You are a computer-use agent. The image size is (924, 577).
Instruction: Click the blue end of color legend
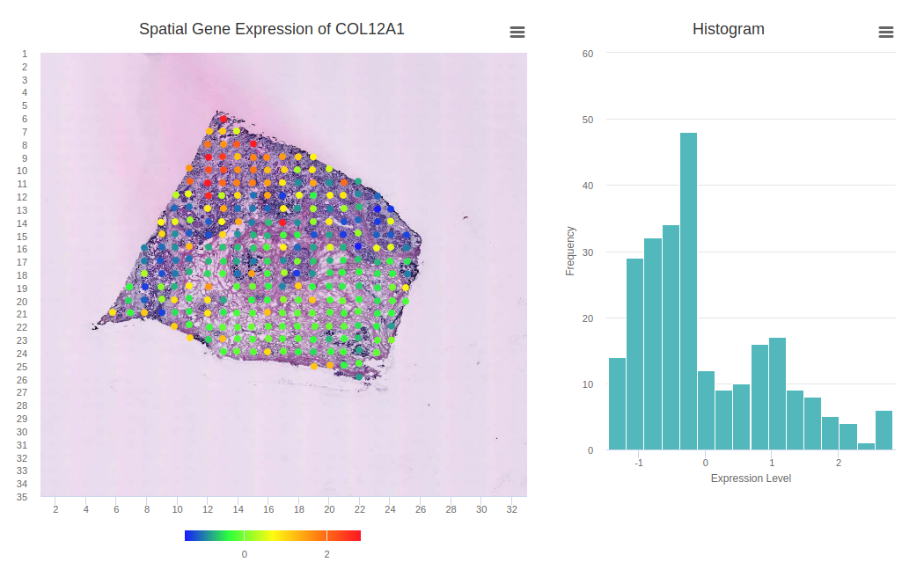(191, 535)
